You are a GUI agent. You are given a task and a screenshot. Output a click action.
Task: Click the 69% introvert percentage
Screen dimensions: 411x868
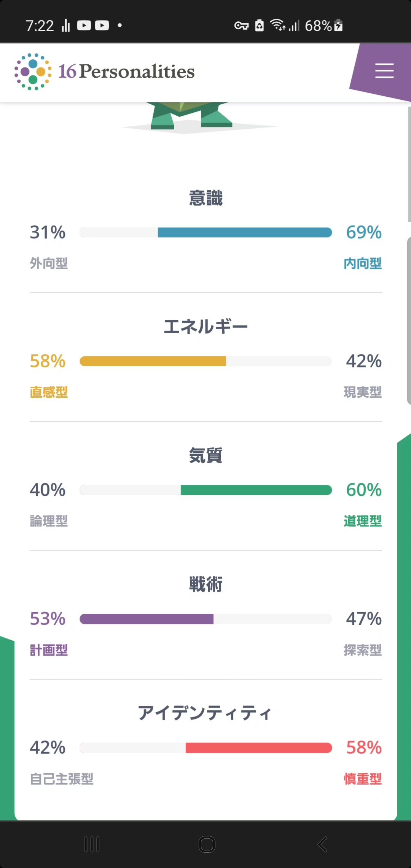363,232
